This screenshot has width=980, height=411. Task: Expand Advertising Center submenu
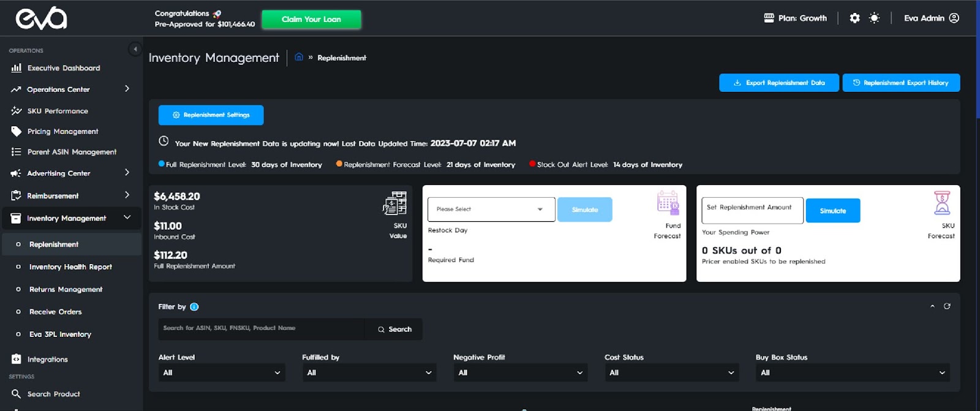[x=127, y=173]
